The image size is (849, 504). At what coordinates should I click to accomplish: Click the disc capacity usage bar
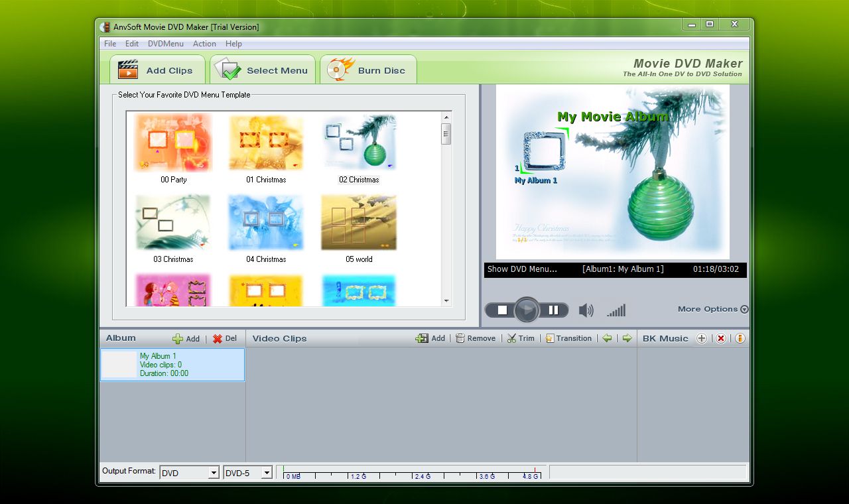click(411, 472)
